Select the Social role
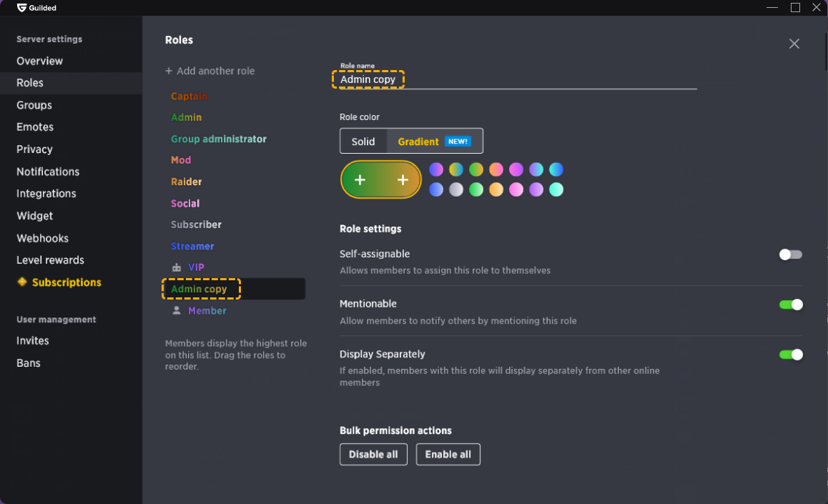Viewport: 828px width, 504px height. (185, 203)
